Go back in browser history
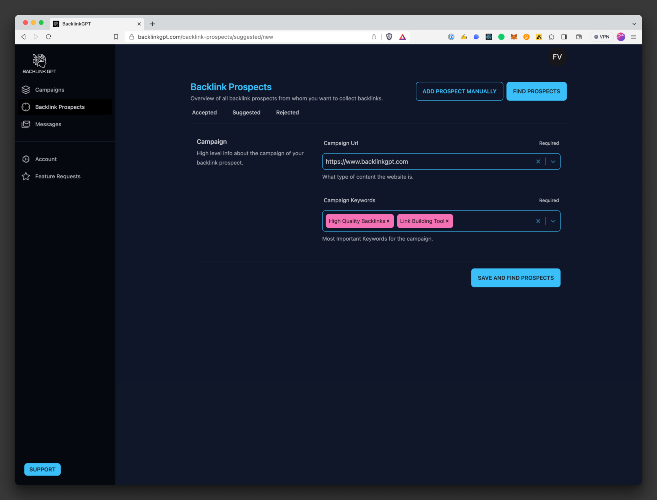 (x=23, y=37)
